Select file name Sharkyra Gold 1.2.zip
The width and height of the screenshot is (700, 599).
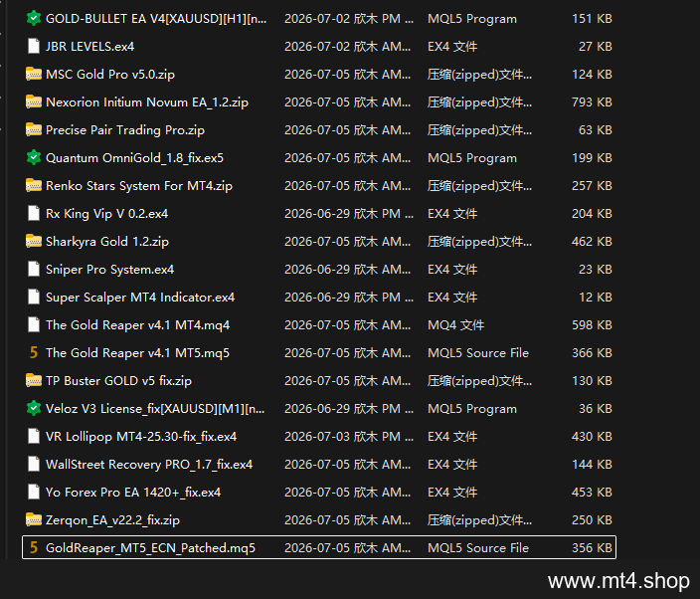pos(107,242)
